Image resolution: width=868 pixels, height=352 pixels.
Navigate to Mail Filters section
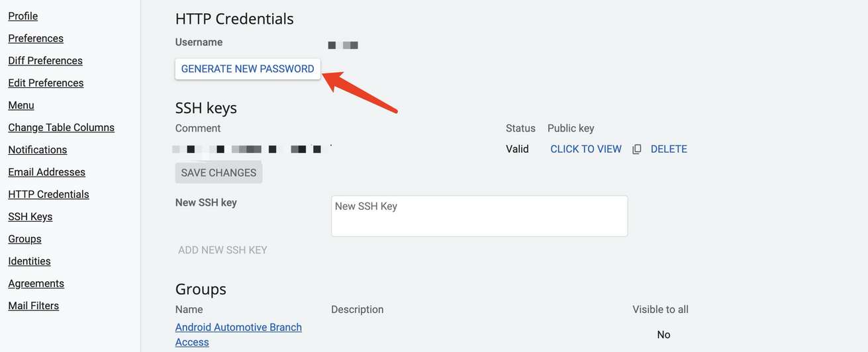[x=33, y=306]
